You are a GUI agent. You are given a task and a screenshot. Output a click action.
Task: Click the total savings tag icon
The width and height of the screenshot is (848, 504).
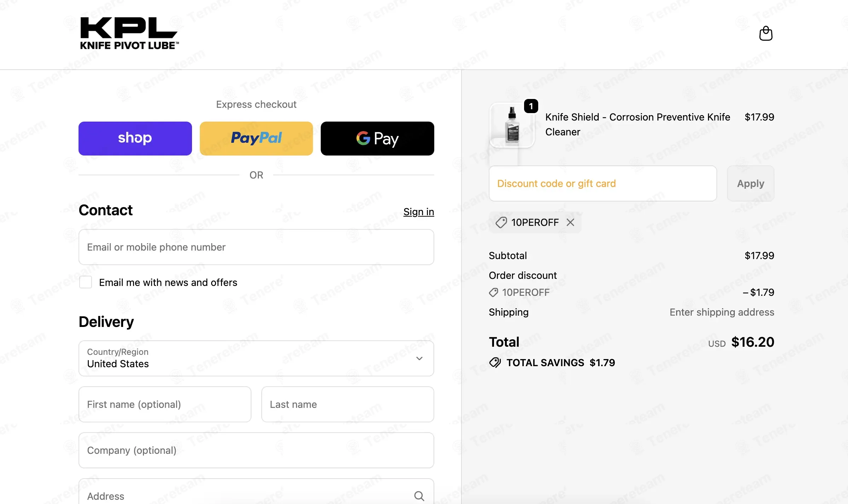tap(495, 363)
